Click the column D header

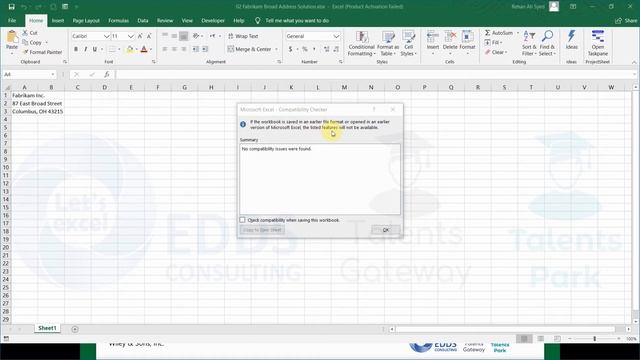coord(104,87)
